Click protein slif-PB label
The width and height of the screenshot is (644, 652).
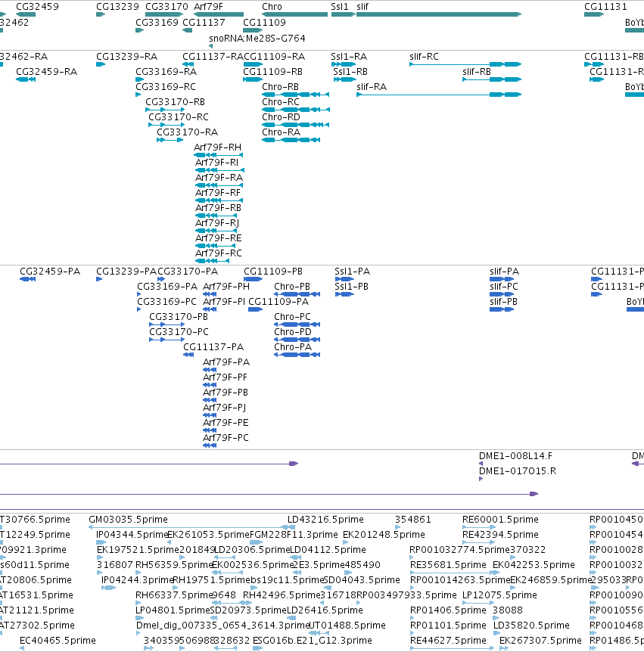(503, 302)
